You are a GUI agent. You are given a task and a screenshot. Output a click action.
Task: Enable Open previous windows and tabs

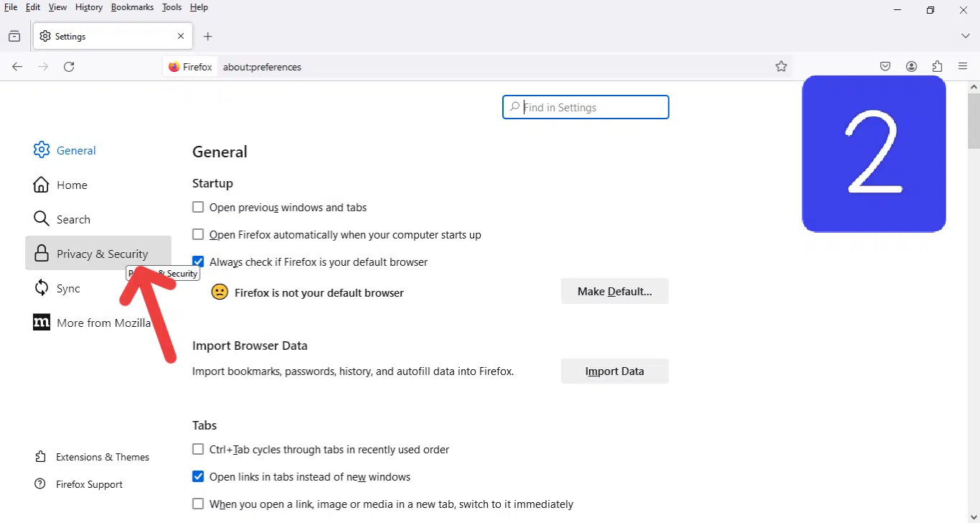point(198,208)
